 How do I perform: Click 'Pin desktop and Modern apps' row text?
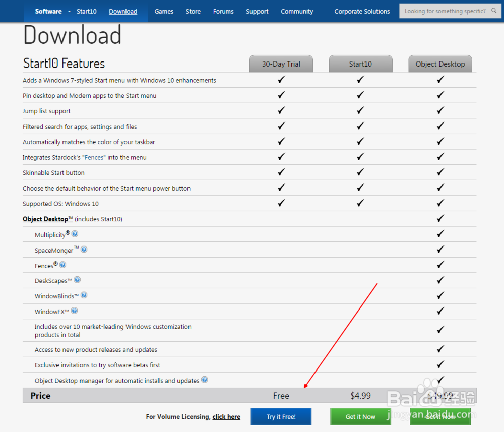[x=89, y=96]
